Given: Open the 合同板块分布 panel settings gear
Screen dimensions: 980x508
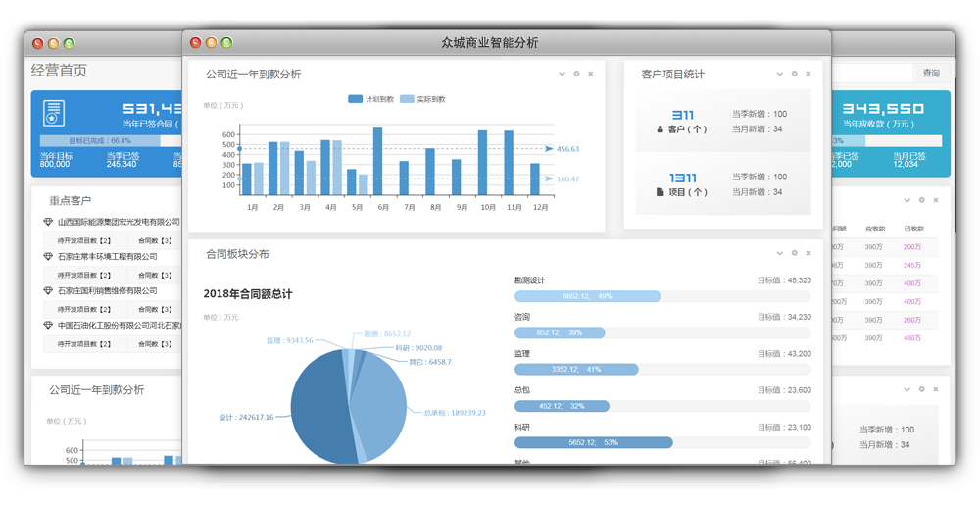Looking at the screenshot, I should 794,253.
